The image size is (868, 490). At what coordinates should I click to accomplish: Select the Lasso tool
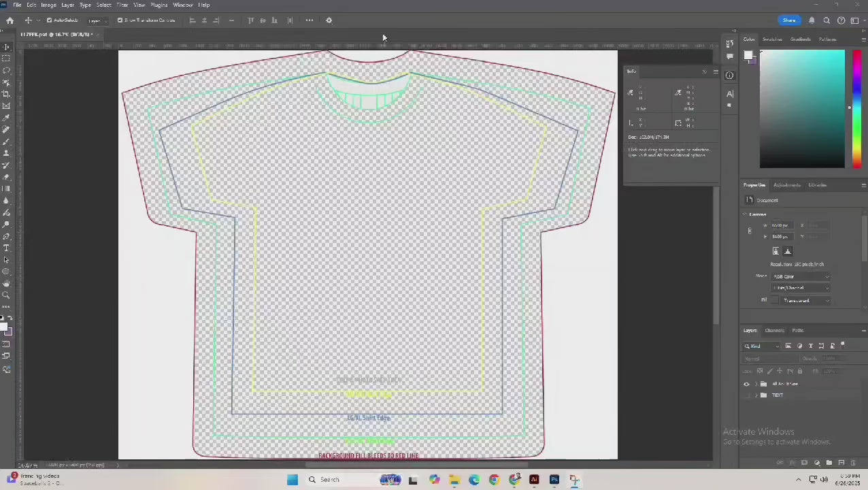(6, 71)
